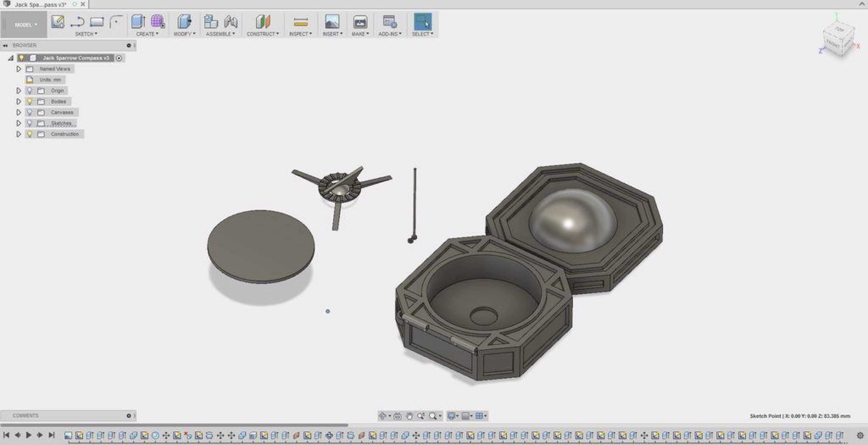Screen dimensions: 868x445
Task: Select the Create Sketch tool icon
Action: 58,22
